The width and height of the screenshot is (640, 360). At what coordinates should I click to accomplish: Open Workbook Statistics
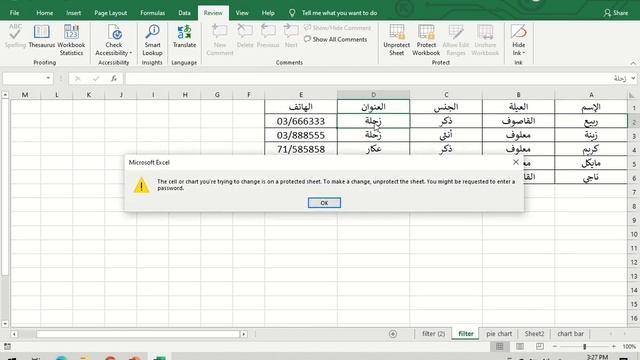(x=71, y=40)
